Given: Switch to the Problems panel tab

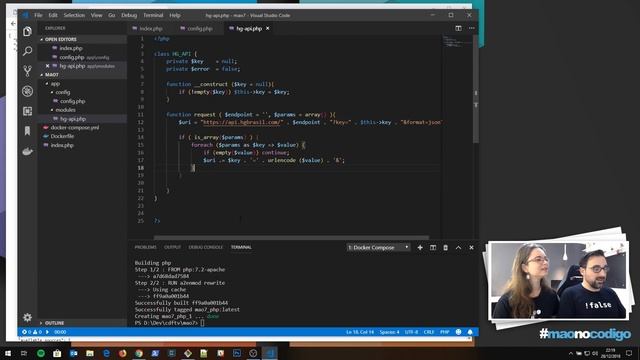Looking at the screenshot, I should (146, 247).
